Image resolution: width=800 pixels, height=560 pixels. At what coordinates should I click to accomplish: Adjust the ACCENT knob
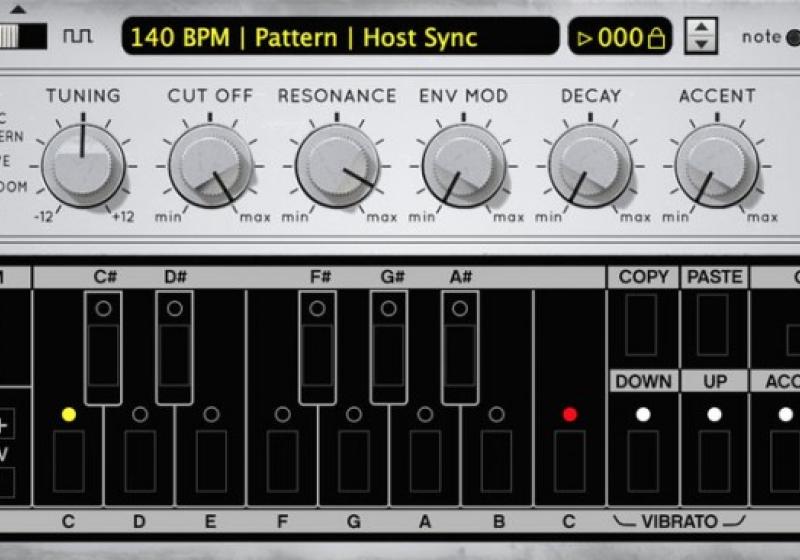(x=717, y=166)
